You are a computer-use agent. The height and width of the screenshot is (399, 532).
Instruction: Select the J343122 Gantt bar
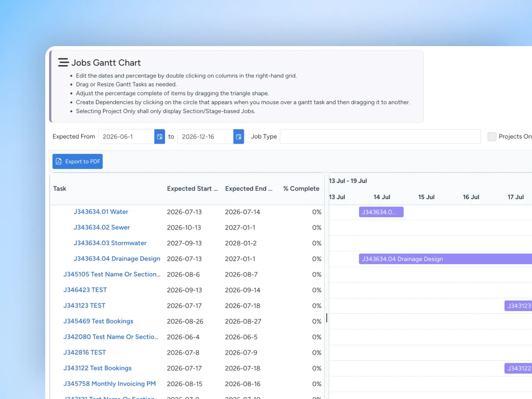pyautogui.click(x=518, y=368)
